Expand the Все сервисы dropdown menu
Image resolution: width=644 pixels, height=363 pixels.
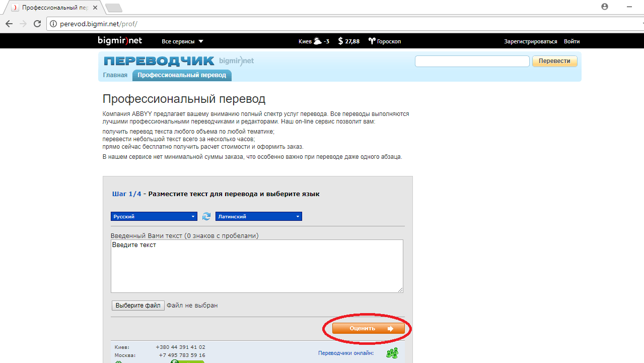tap(182, 41)
